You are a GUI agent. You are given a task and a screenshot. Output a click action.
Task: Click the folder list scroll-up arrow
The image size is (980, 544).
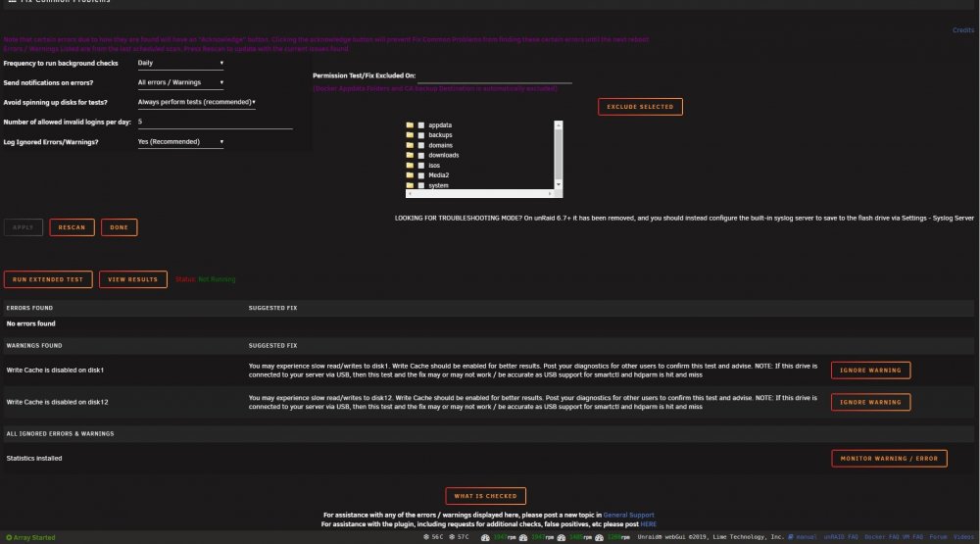point(559,125)
